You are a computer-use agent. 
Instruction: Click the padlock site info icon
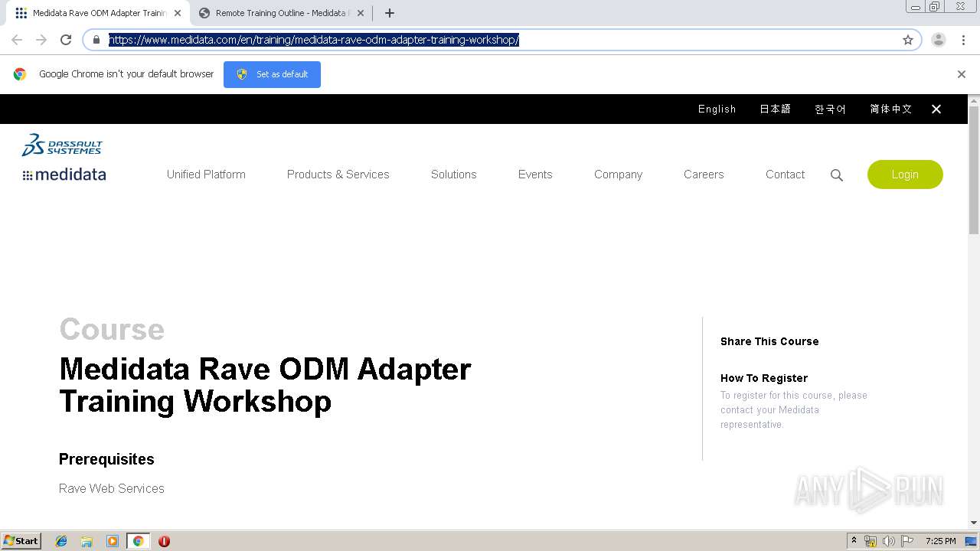point(96,40)
